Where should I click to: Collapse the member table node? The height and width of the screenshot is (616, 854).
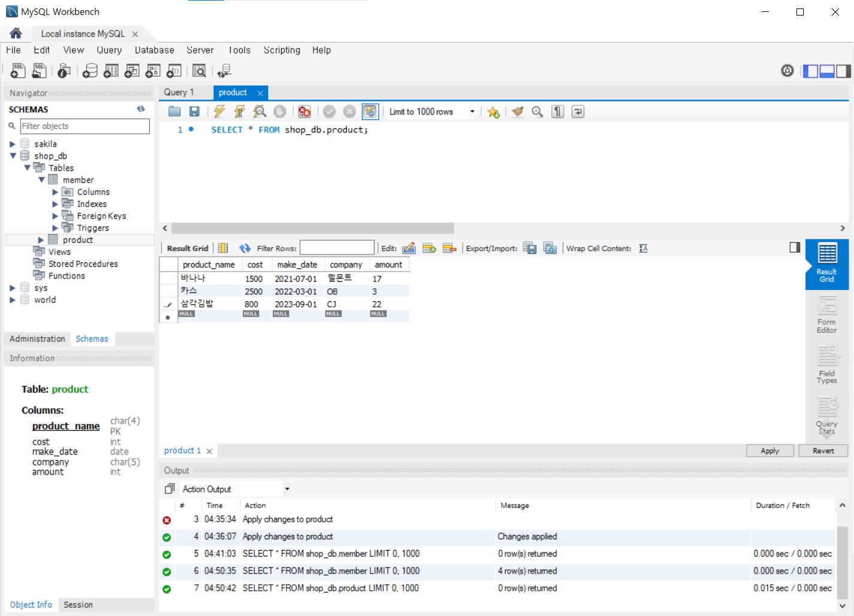[41, 180]
